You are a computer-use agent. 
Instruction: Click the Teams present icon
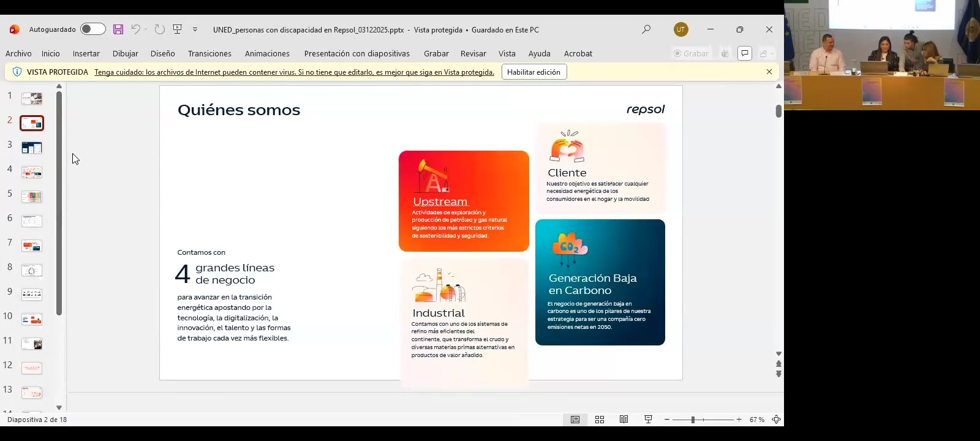pyautogui.click(x=725, y=53)
